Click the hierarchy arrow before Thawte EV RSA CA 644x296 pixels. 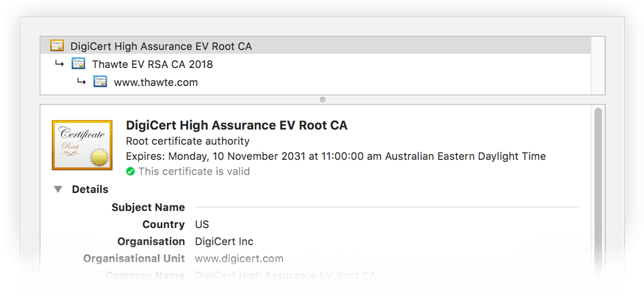59,63
